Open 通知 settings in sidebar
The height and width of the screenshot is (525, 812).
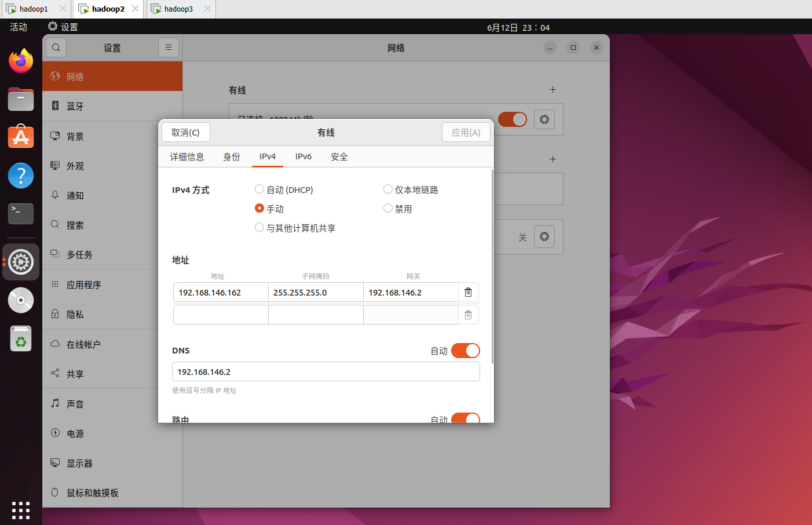[112, 195]
